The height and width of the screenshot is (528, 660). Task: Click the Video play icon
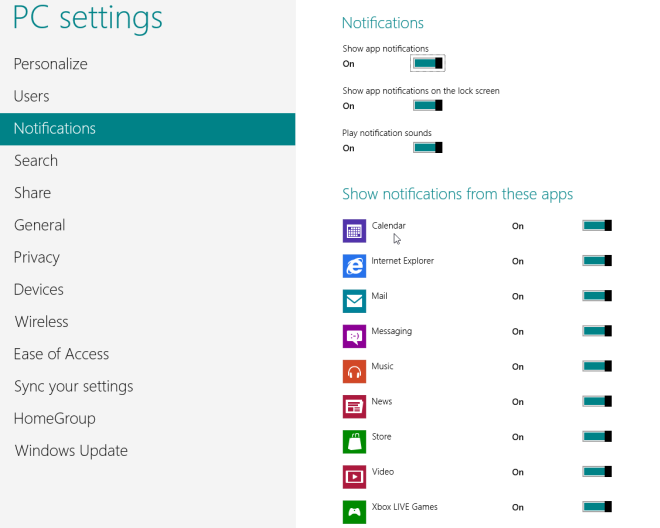click(354, 477)
